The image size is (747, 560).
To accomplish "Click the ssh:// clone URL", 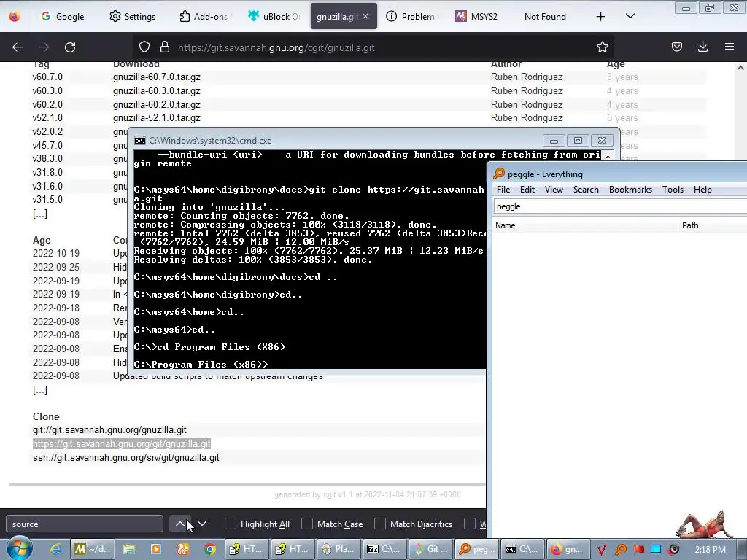I will [125, 458].
